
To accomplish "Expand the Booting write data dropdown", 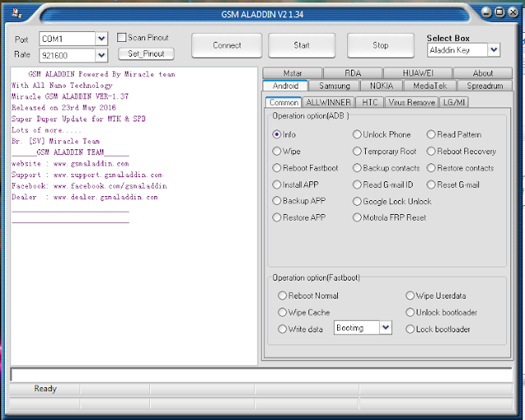I will (386, 327).
